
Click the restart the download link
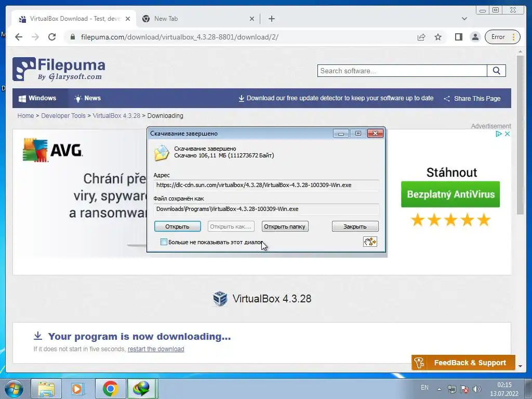pos(156,349)
